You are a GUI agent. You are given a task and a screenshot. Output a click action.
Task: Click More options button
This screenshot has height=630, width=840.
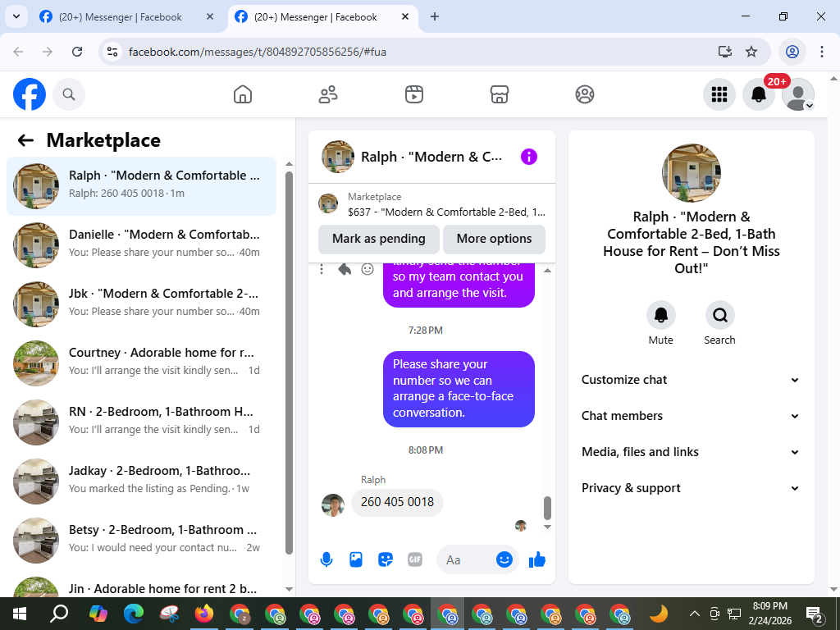coord(494,239)
